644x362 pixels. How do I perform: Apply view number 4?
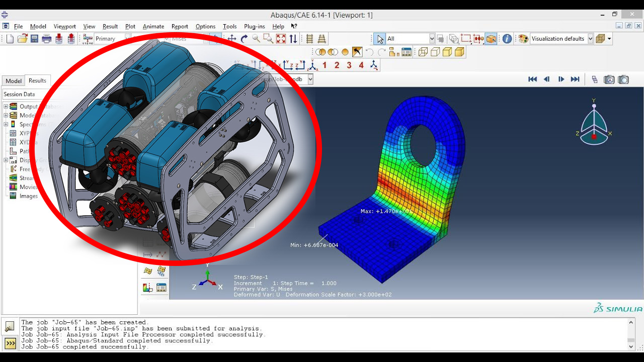(361, 65)
